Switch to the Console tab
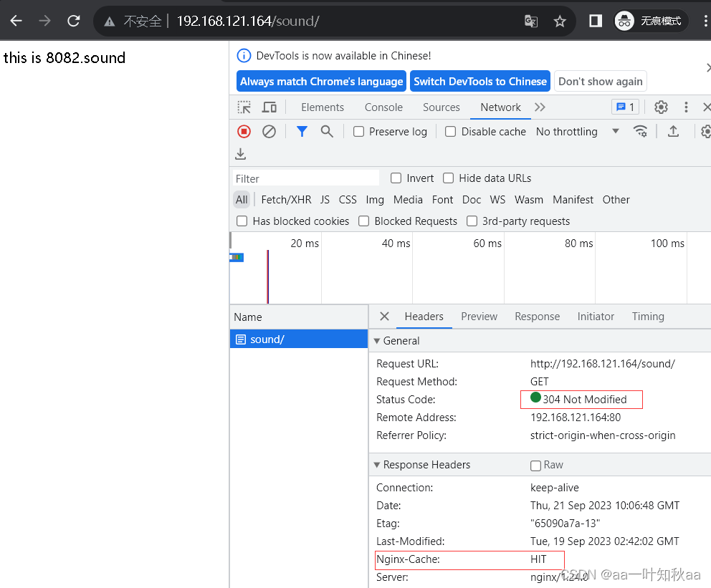The image size is (711, 588). 383,107
